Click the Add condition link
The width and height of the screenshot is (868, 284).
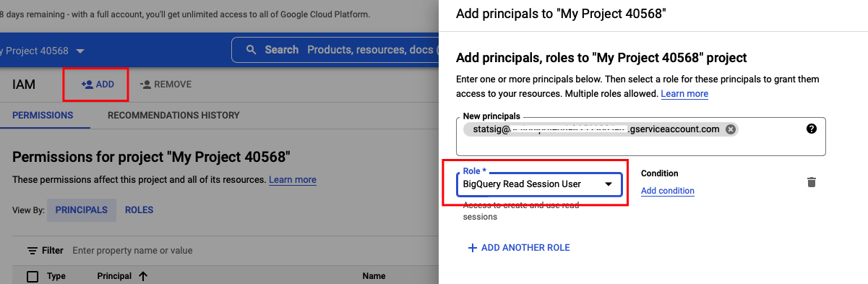(668, 191)
